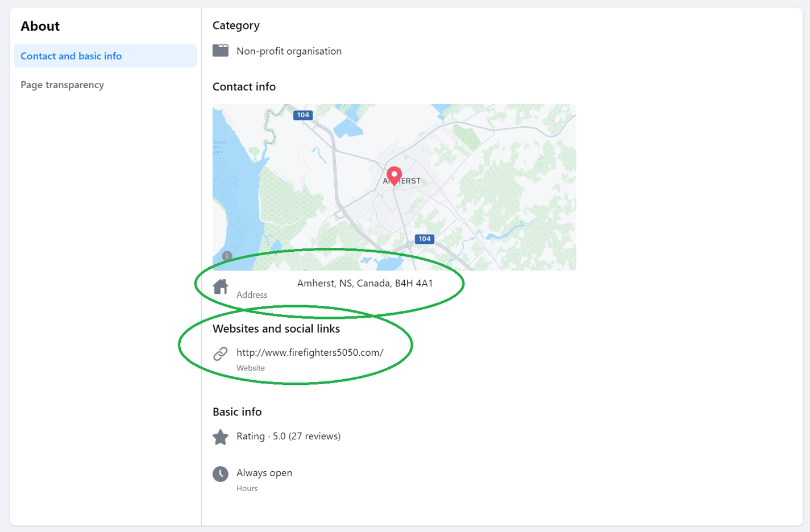
Task: Click the upper 104 highway badge
Action: pos(303,115)
